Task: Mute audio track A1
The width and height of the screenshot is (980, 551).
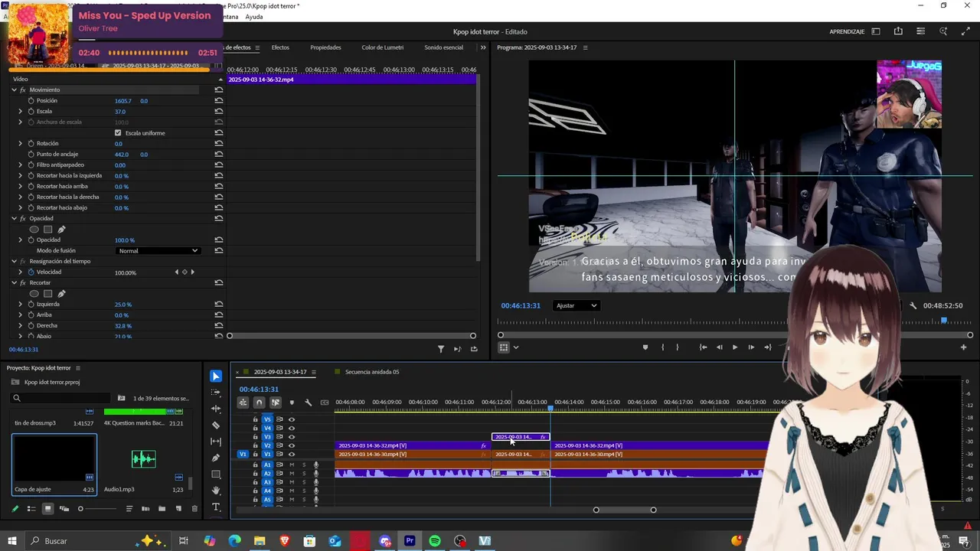Action: click(291, 465)
